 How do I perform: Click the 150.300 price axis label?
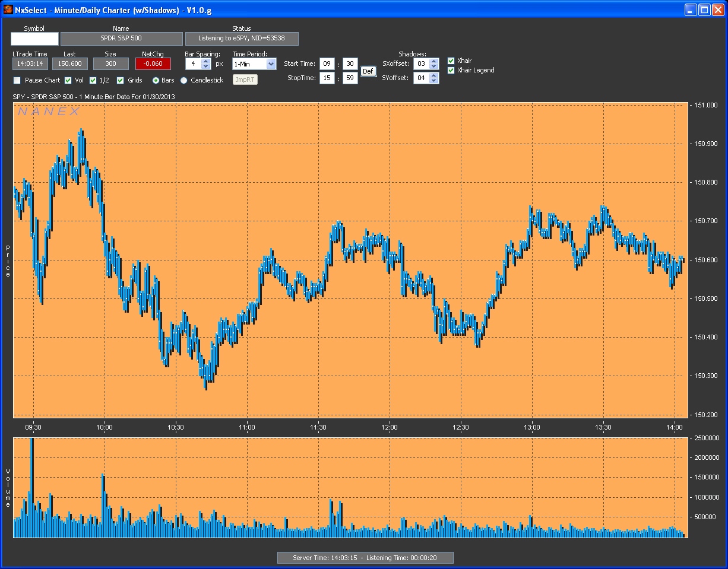tap(706, 376)
